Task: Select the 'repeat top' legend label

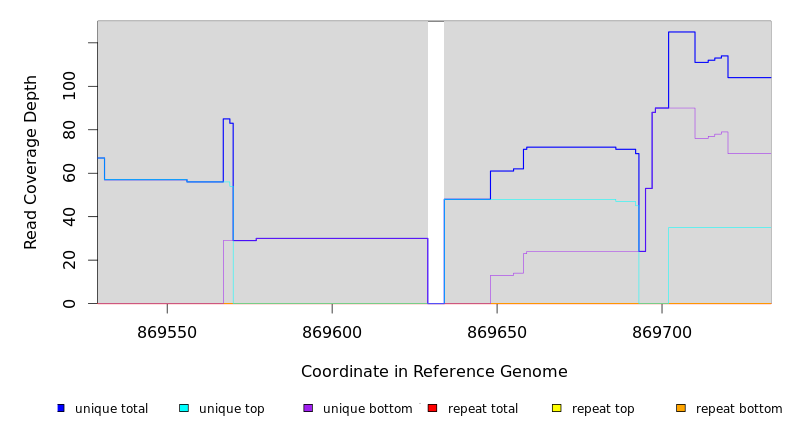Action: tap(603, 409)
